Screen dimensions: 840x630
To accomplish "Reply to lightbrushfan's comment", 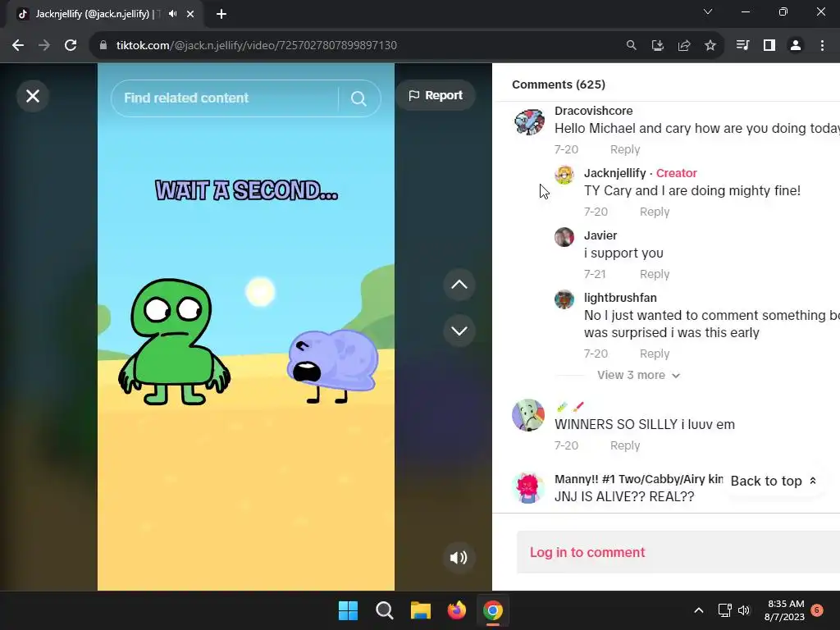I will 654,354.
